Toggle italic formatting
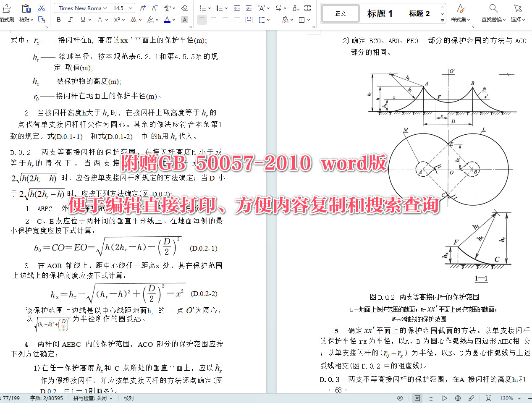 [70, 20]
